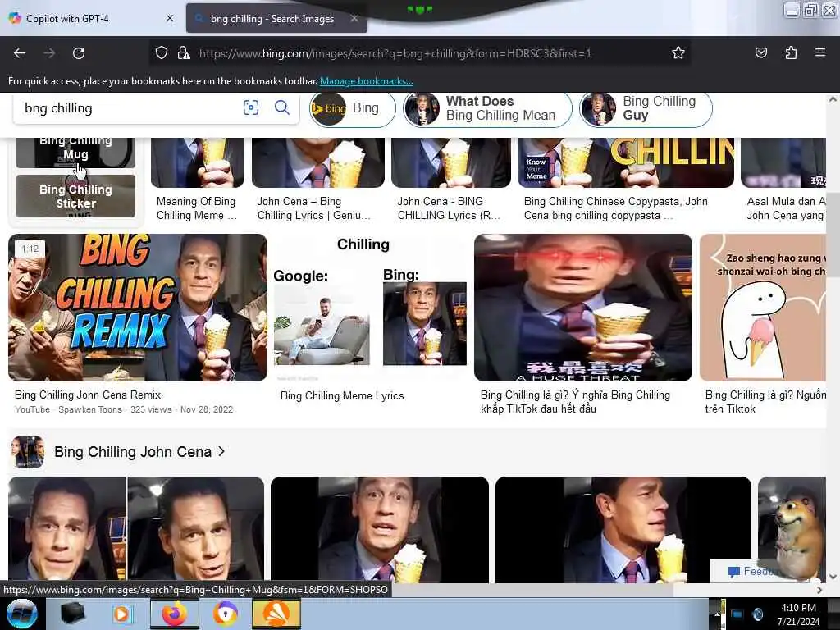
Task: Launch the media player taskbar icon
Action: [121, 614]
